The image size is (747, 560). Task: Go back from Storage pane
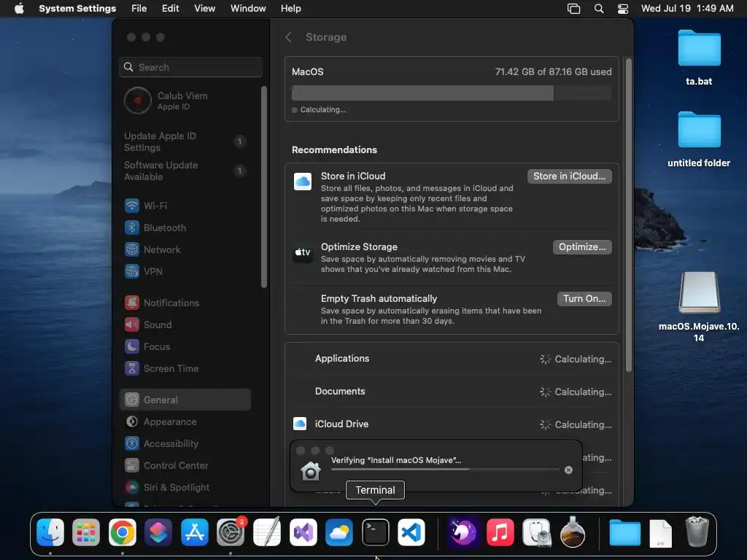[288, 37]
